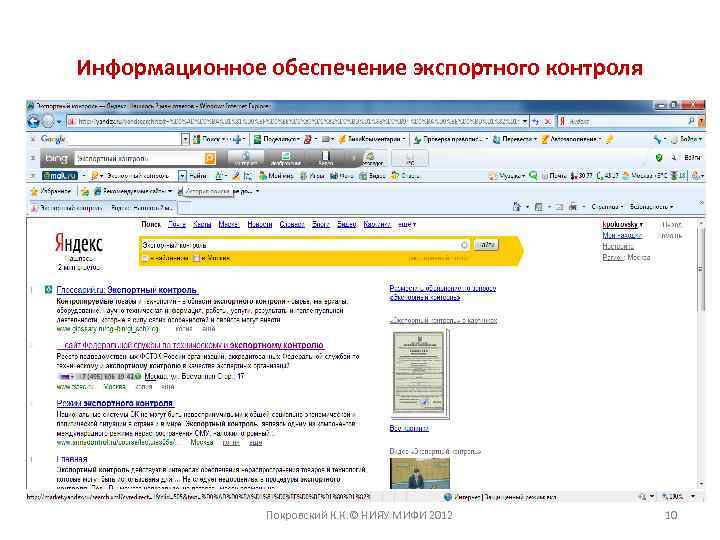Click the Yandex logo on the page
This screenshot has width=720, height=540.
pyautogui.click(x=79, y=243)
